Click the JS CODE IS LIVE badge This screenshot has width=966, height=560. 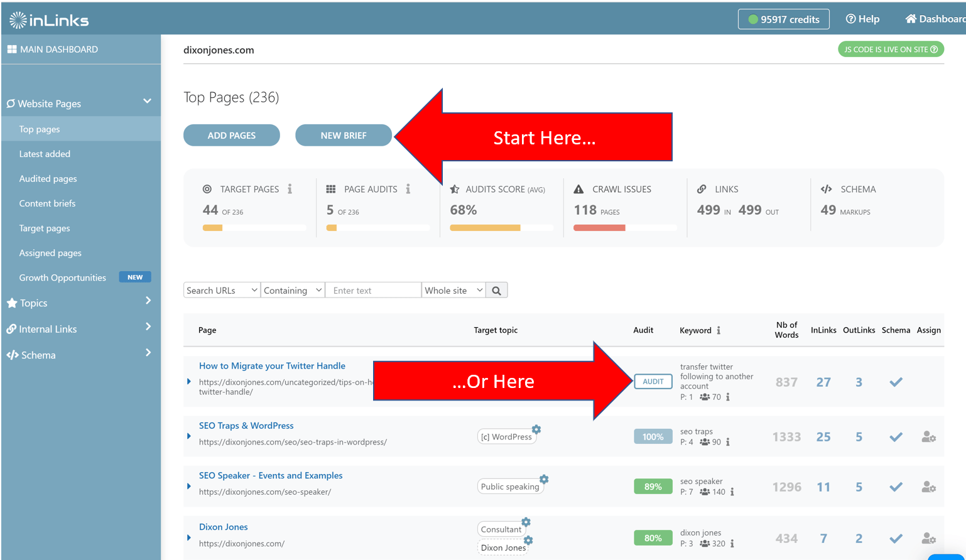(x=891, y=49)
